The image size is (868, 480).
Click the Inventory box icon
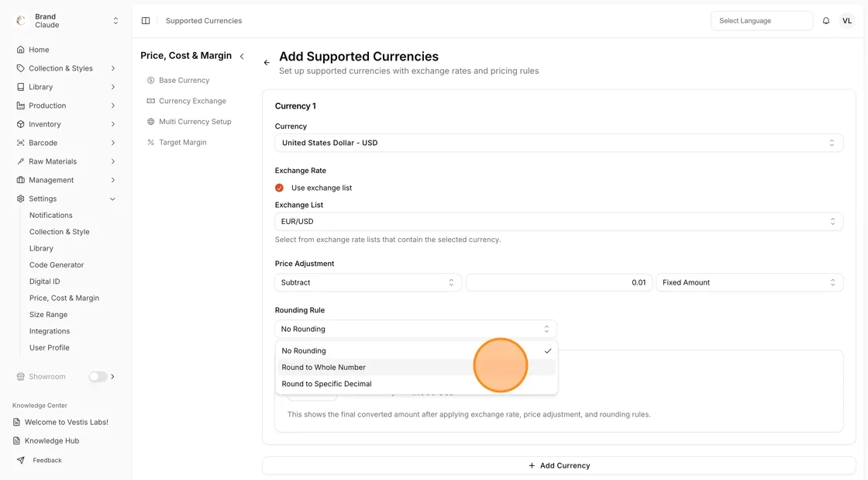[20, 124]
